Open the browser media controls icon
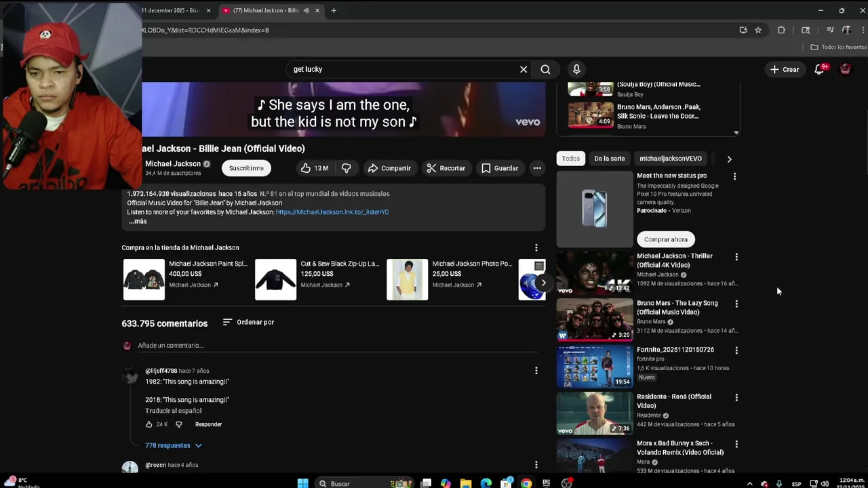Screen dimensions: 868x488 (x=830, y=30)
